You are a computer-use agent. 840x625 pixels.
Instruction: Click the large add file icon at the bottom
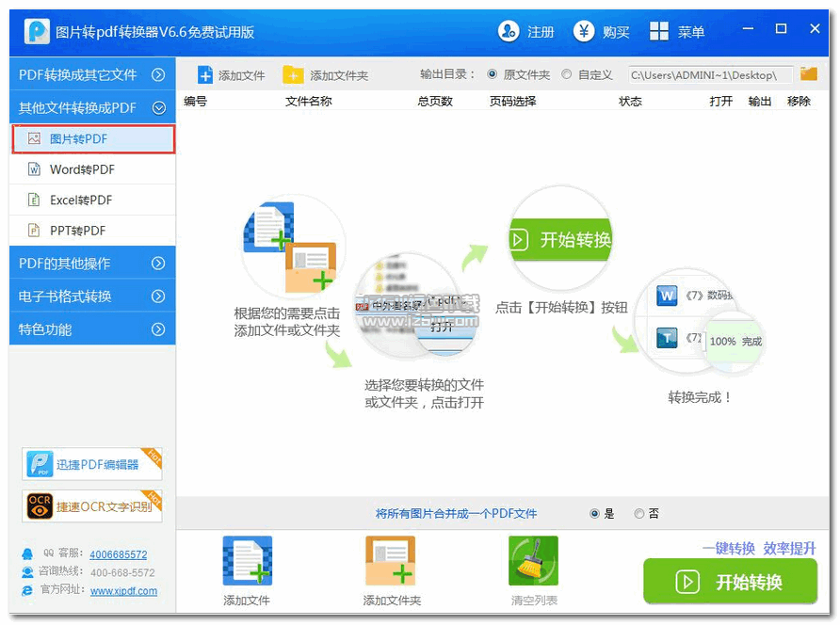(x=248, y=561)
